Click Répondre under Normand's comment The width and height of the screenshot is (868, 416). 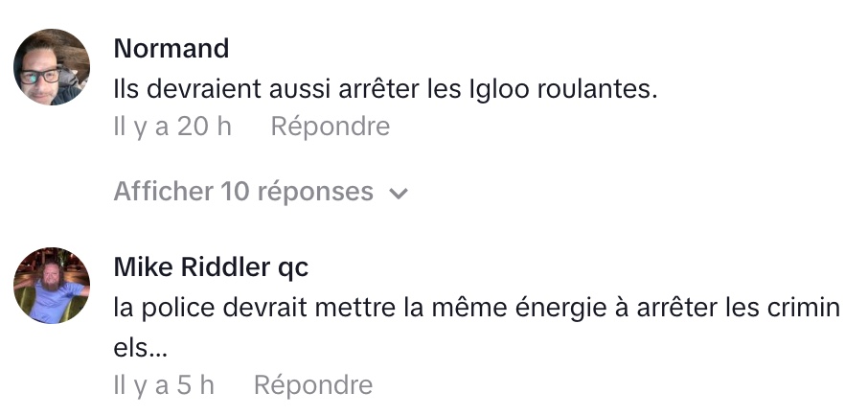point(331,127)
